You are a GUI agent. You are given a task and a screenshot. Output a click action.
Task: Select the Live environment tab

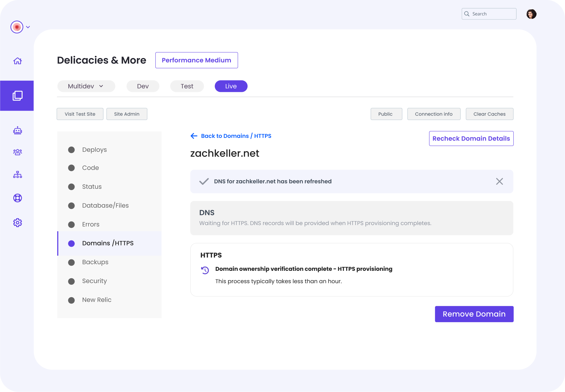point(231,86)
